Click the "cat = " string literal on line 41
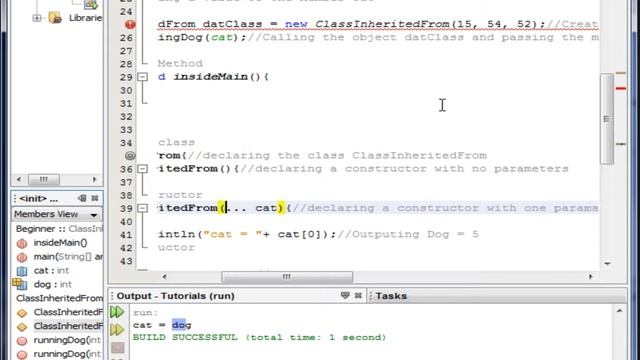Image resolution: width=640 pixels, height=360 pixels. point(233,234)
